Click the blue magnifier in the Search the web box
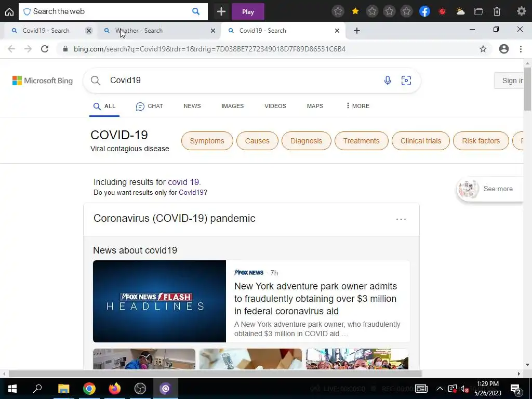Viewport: 532px width, 399px height. (196, 11)
